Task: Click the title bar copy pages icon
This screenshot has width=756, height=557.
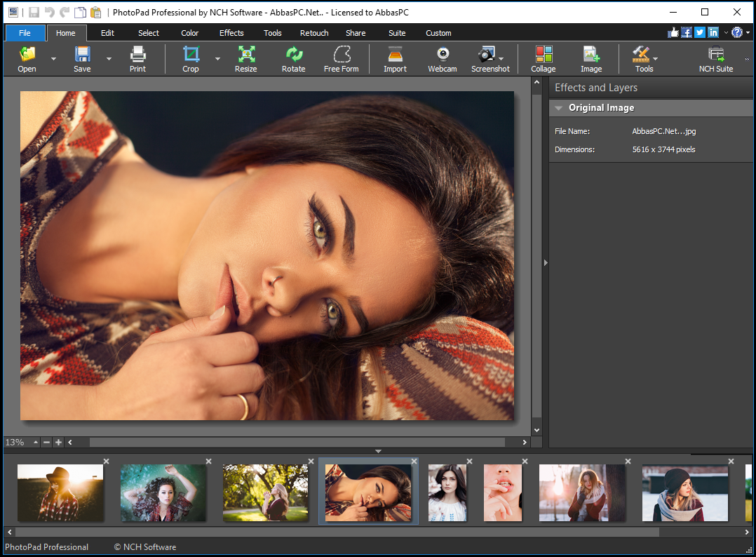Action: point(81,12)
